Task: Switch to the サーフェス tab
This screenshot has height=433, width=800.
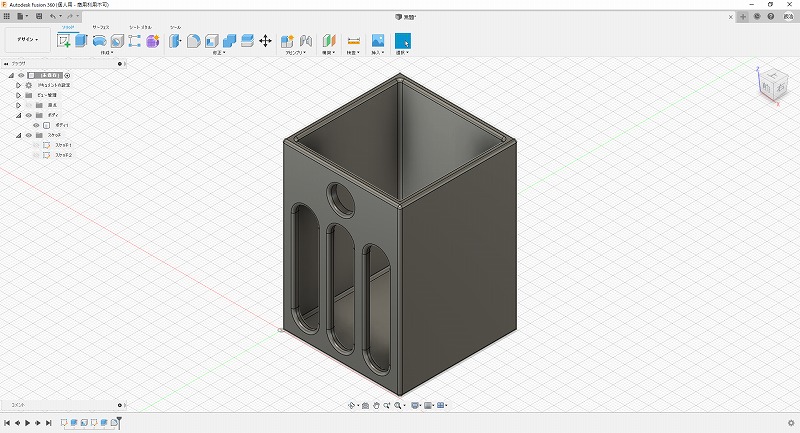Action: tap(101, 27)
